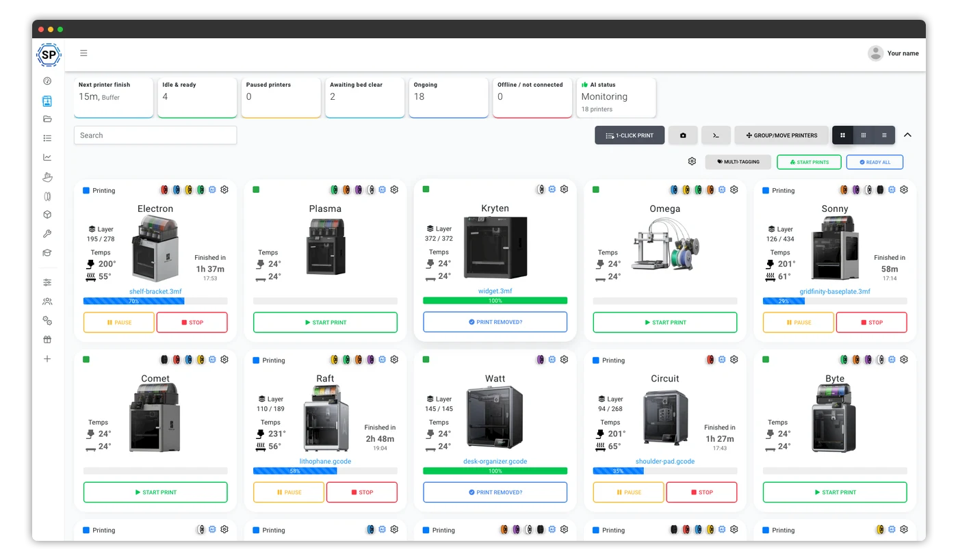Image resolution: width=958 pixels, height=560 pixels.
Task: Filter by Idle & ready card
Action: click(198, 97)
